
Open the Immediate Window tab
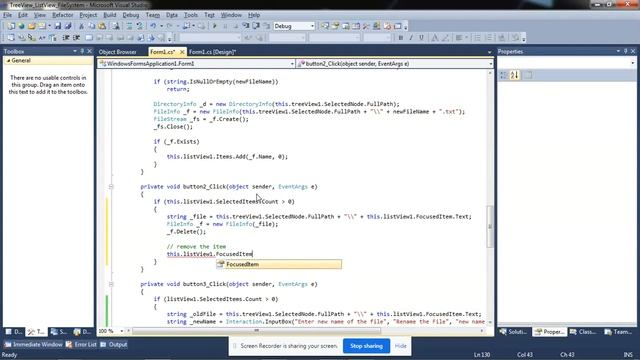pos(33,344)
